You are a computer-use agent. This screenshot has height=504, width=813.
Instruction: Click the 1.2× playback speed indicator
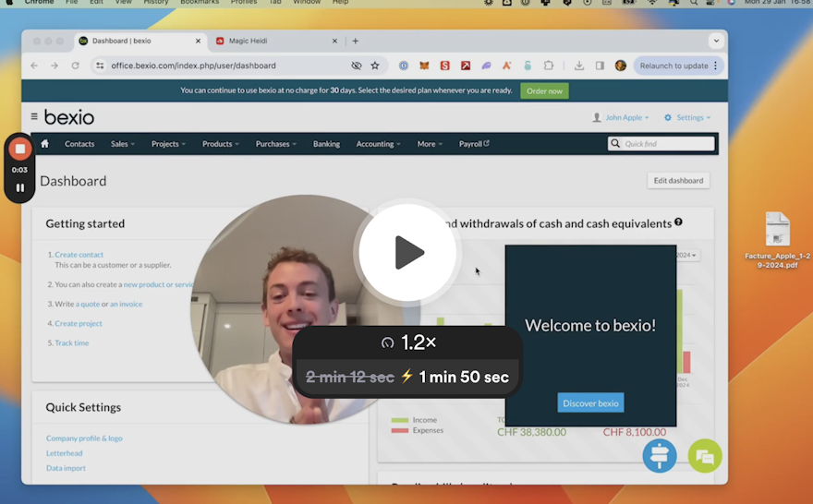pos(408,342)
